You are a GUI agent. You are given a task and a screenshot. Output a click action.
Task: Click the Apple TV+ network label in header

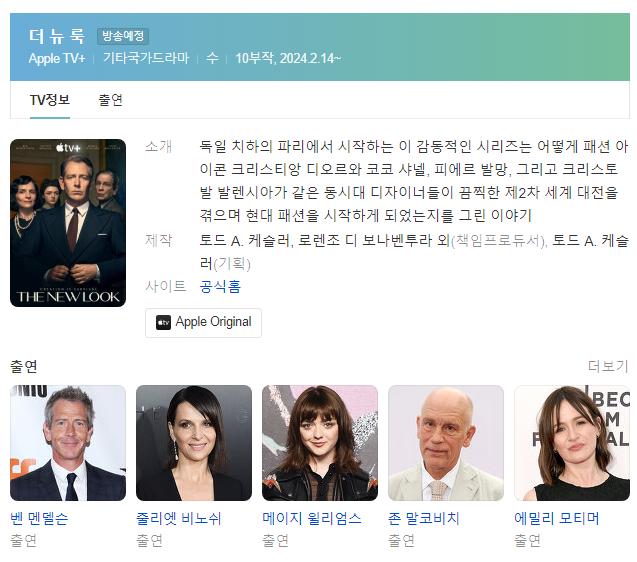(57, 58)
